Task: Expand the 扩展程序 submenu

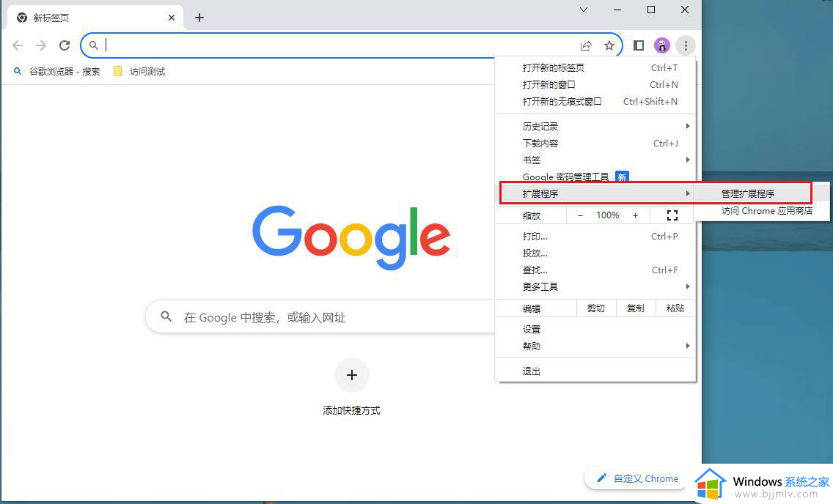Action: click(596, 193)
